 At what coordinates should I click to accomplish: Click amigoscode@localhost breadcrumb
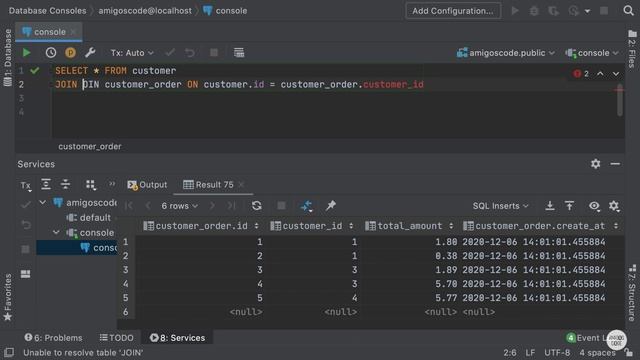(x=145, y=11)
